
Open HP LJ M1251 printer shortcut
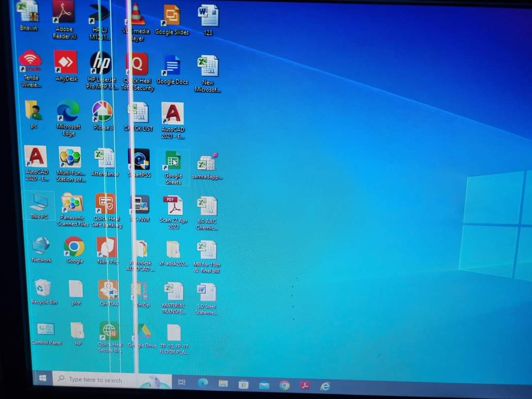pos(100,21)
